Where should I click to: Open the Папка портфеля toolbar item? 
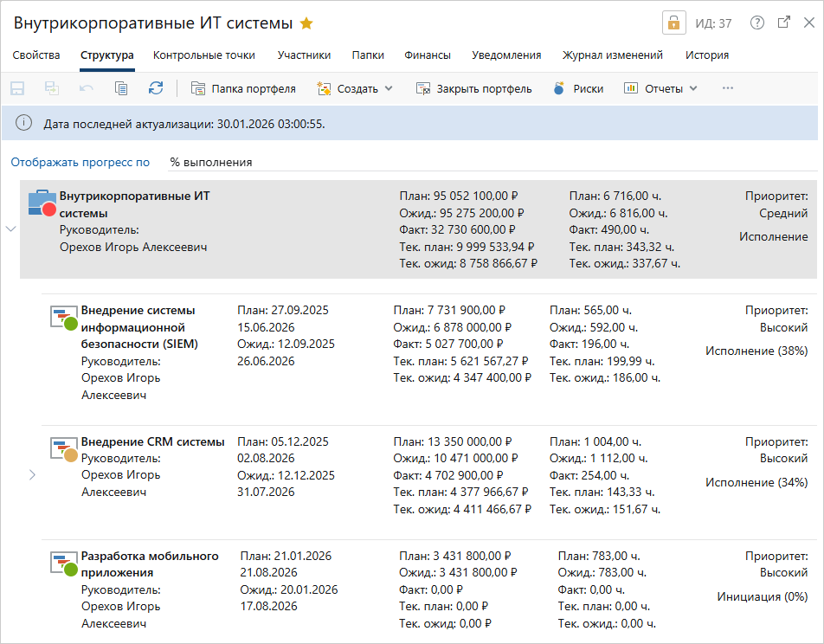tap(243, 88)
